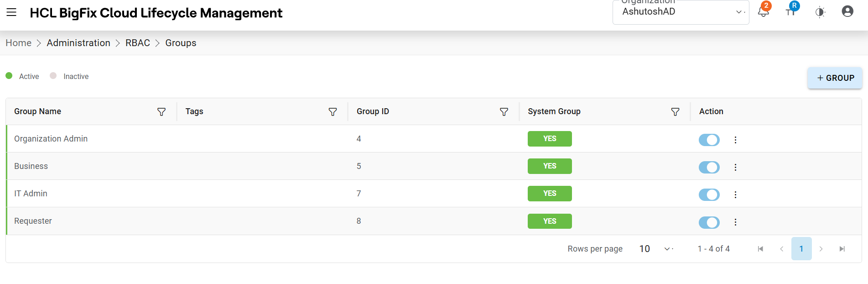Toggle the dark/light theme icon

pyautogui.click(x=820, y=12)
